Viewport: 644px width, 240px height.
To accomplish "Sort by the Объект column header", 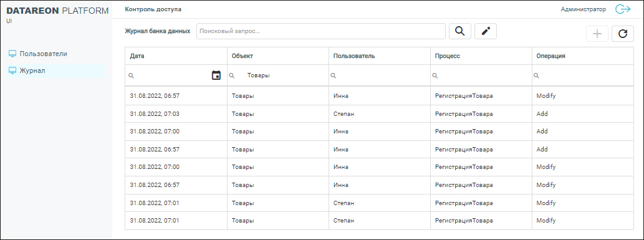I will 277,56.
